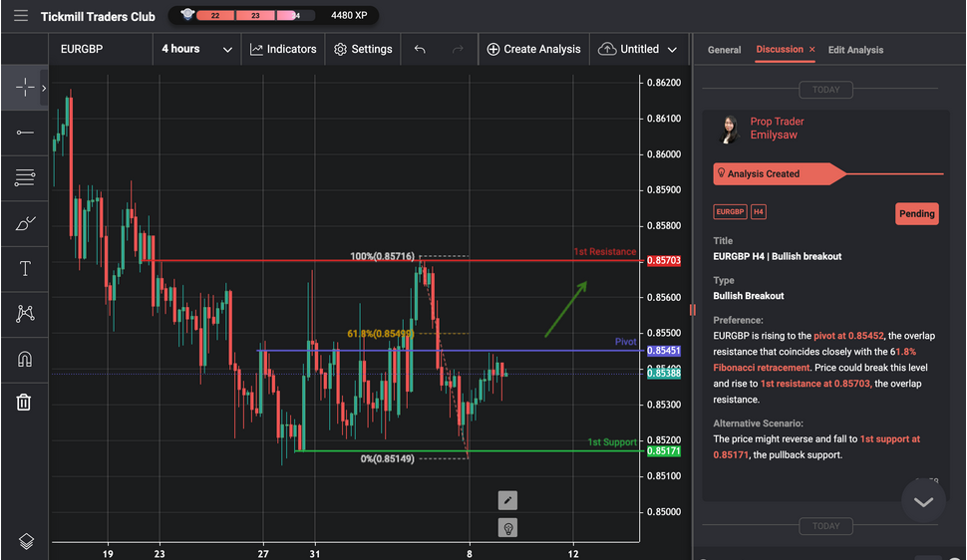This screenshot has height=560, width=967.
Task: Switch to the General tab
Action: (x=724, y=50)
